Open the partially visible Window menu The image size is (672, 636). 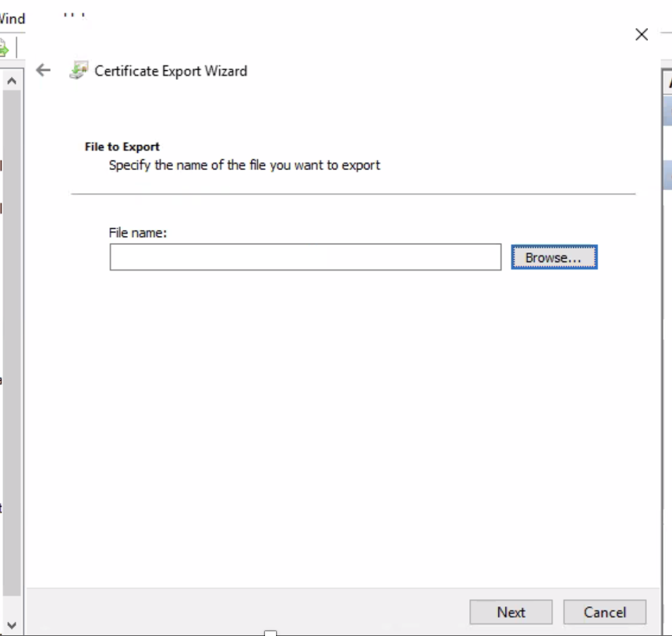coord(12,19)
